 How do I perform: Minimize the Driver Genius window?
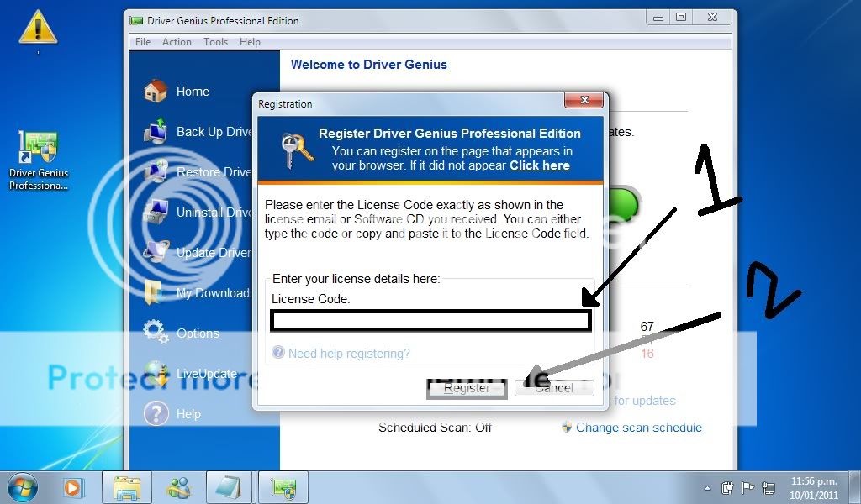click(658, 18)
